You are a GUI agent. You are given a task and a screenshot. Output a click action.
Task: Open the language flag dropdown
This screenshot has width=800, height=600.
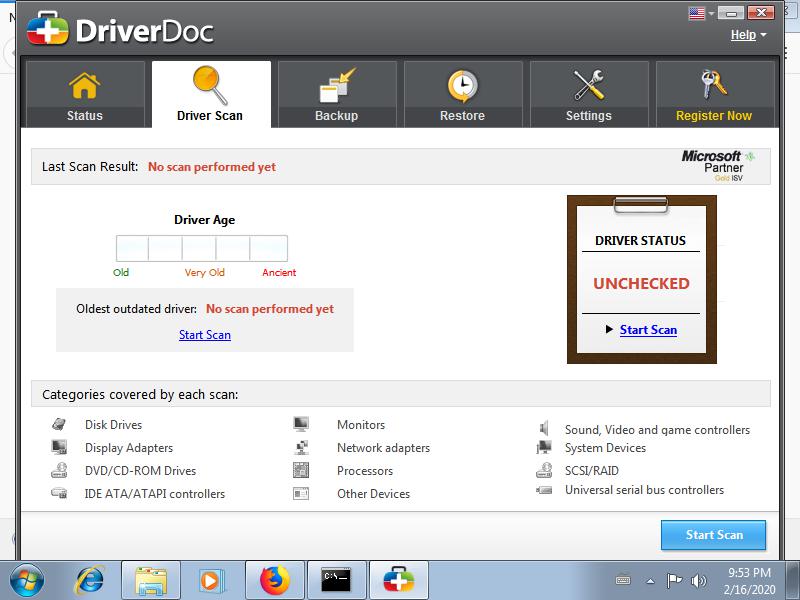point(701,13)
